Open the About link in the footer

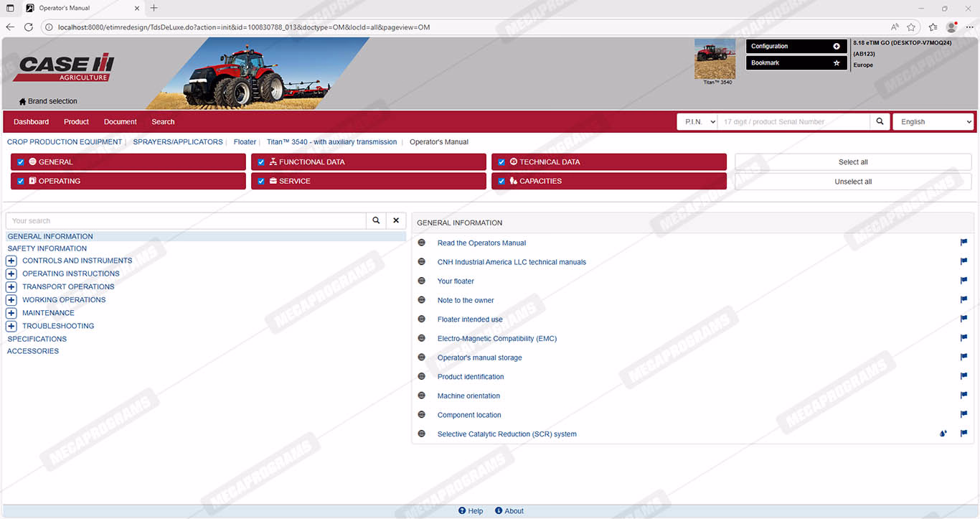[x=509, y=511]
